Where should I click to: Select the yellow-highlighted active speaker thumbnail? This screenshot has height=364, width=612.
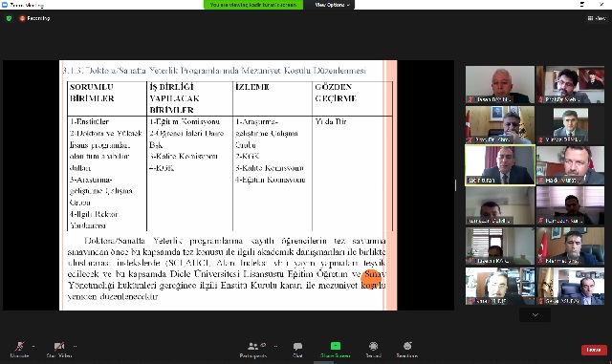point(500,165)
